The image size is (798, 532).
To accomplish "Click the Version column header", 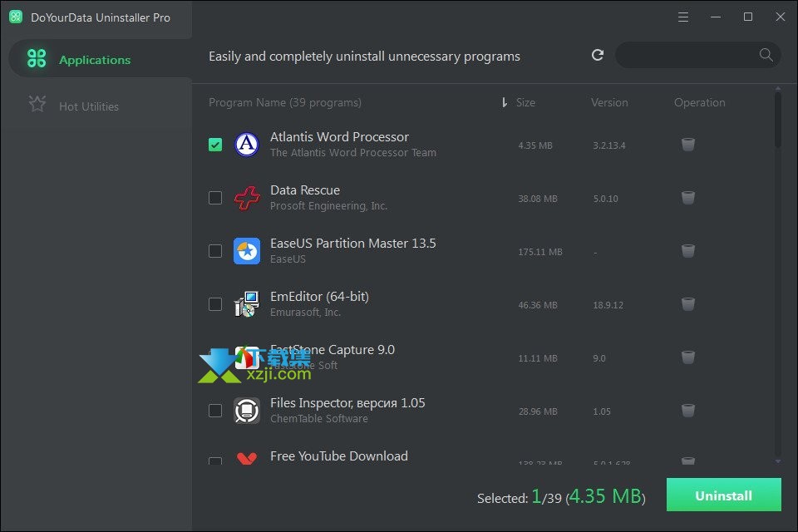I will (609, 102).
